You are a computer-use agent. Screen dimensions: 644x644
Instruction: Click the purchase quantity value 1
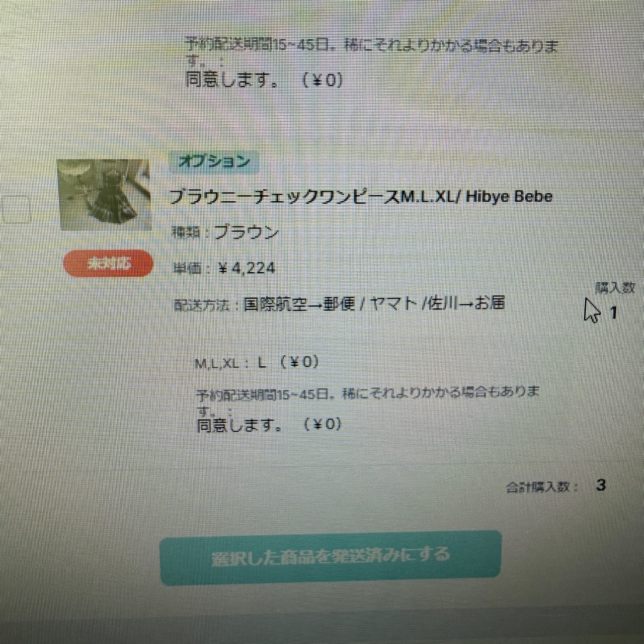(613, 313)
